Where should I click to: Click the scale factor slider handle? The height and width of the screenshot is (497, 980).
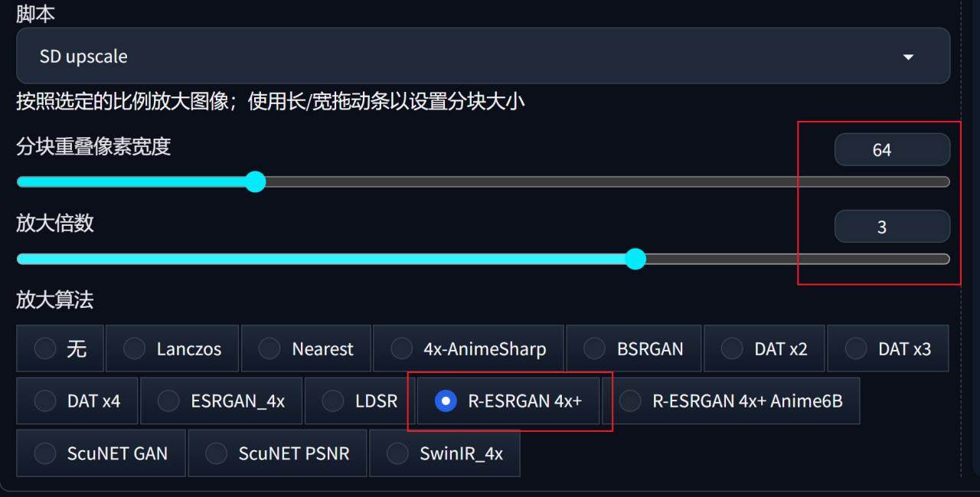(635, 259)
